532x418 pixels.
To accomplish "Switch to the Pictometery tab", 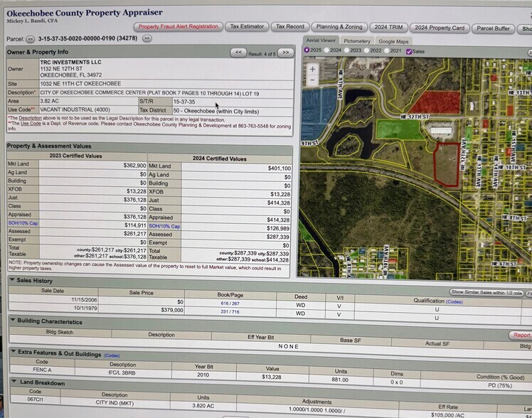I will [356, 41].
